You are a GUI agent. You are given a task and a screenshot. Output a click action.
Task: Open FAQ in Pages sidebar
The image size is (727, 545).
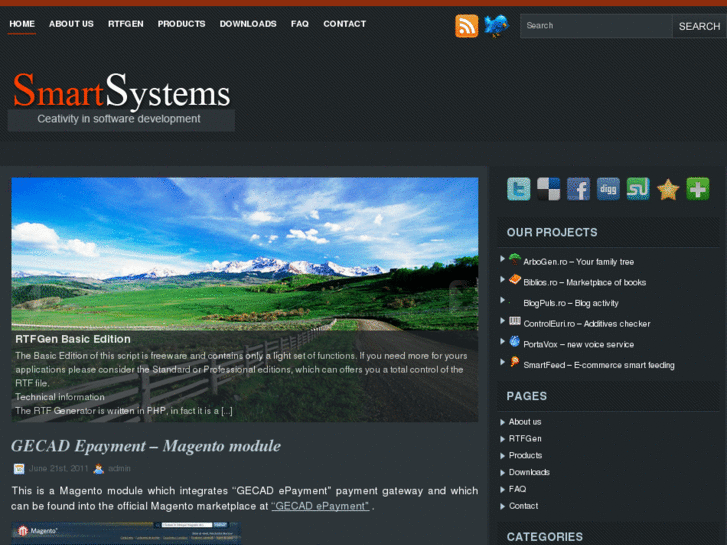(517, 489)
